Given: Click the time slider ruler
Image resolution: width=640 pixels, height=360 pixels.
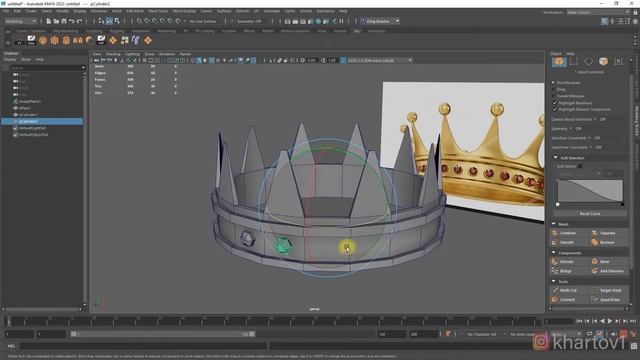Looking at the screenshot, I should coord(273,322).
